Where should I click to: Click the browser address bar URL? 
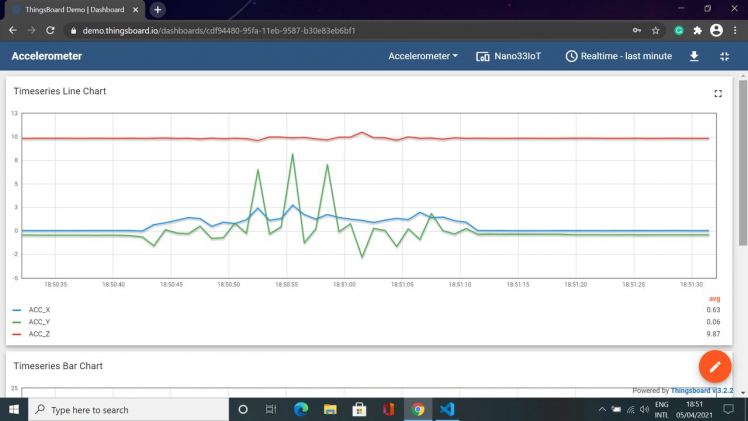click(220, 30)
